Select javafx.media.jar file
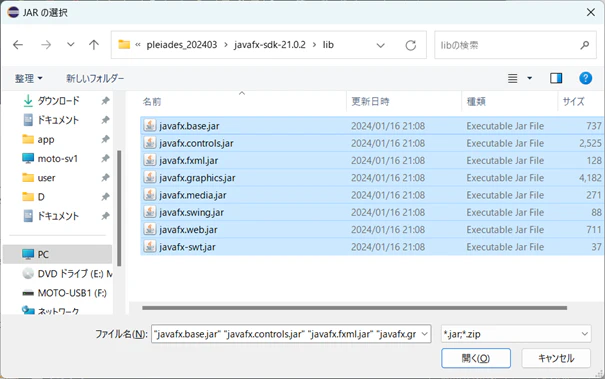The height and width of the screenshot is (379, 605). click(372, 195)
